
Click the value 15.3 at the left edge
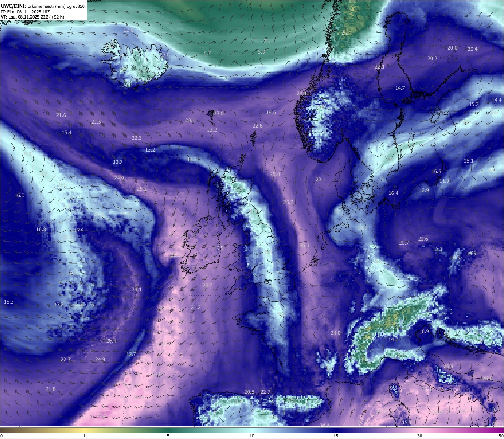point(9,302)
